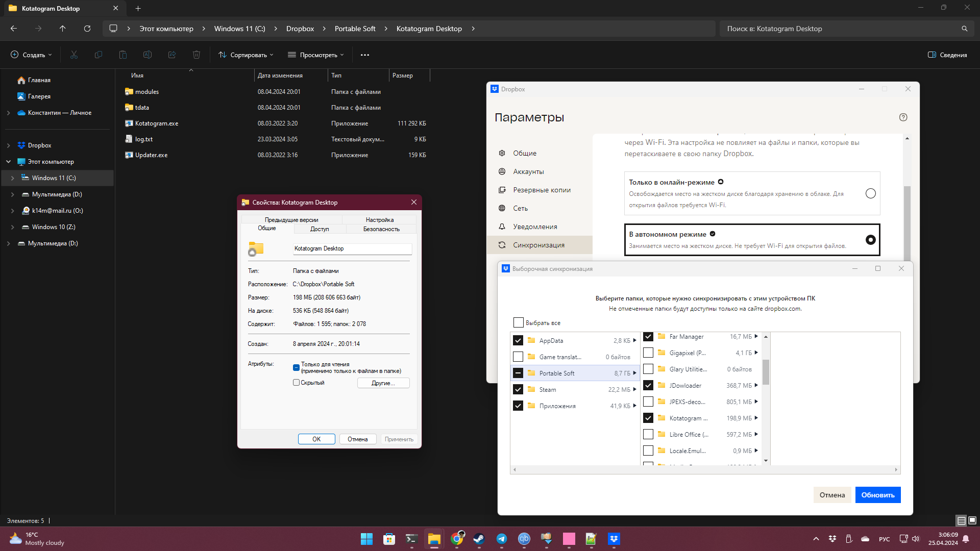
Task: Click the Dropbox tray icon
Action: click(832, 539)
